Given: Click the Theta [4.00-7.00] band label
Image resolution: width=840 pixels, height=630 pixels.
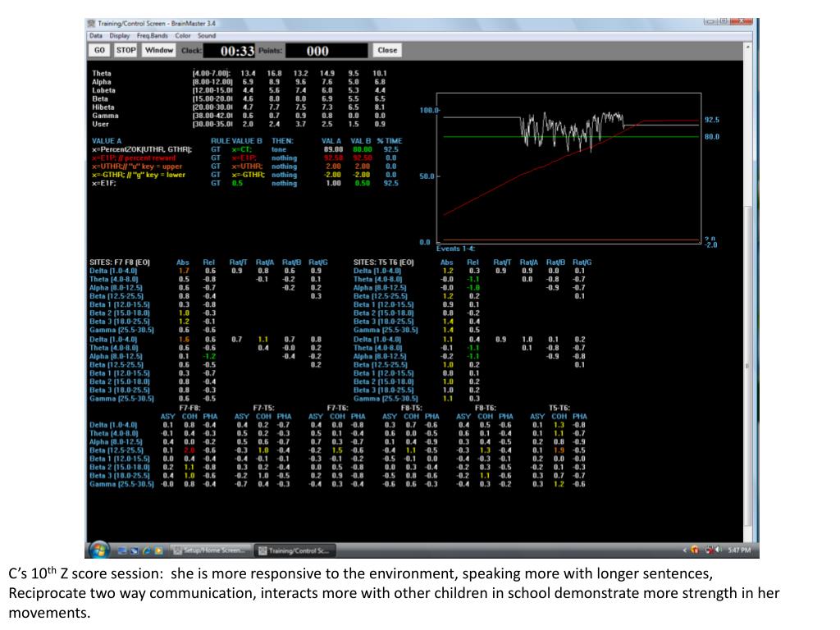Looking at the screenshot, I should [x=101, y=73].
